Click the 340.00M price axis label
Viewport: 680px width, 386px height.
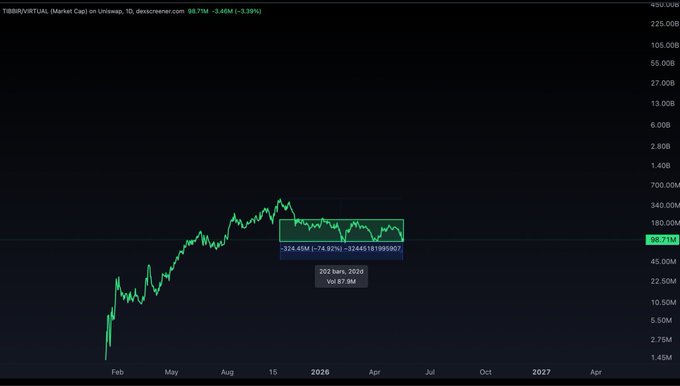[665, 205]
